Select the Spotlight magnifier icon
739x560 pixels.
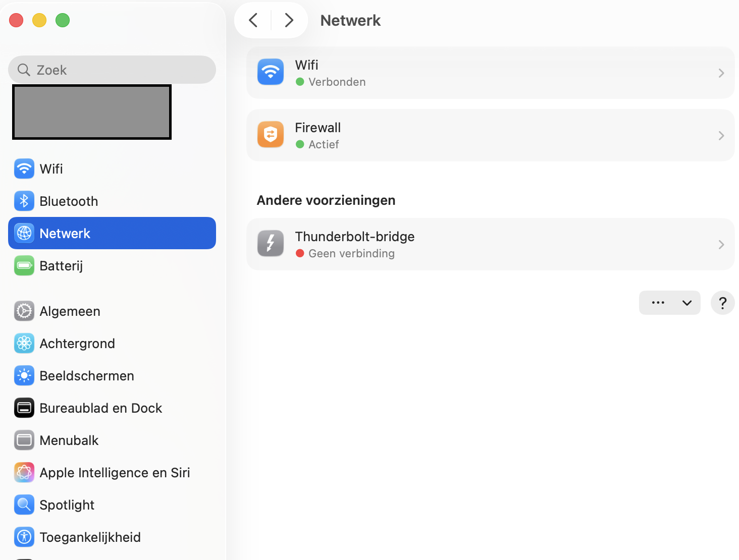24,505
